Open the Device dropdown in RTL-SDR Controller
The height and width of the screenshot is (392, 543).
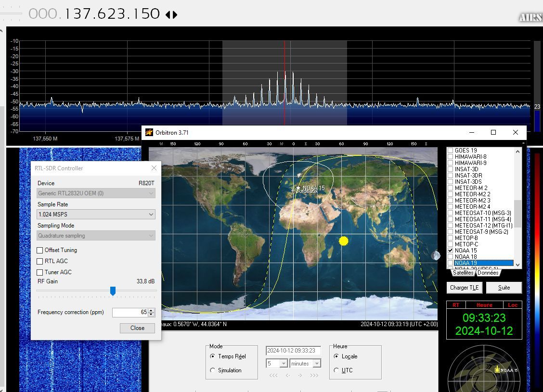[x=96, y=193]
